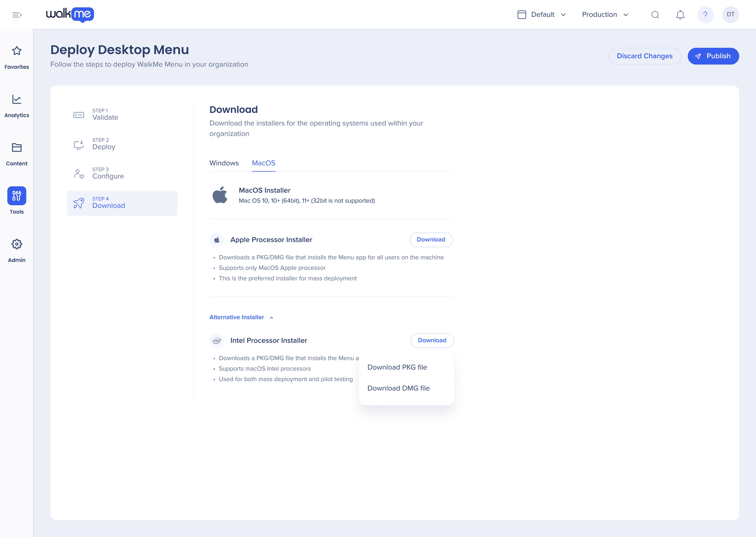Click 'Supports macOS Intel processors' text
The width and height of the screenshot is (756, 537).
tap(265, 369)
